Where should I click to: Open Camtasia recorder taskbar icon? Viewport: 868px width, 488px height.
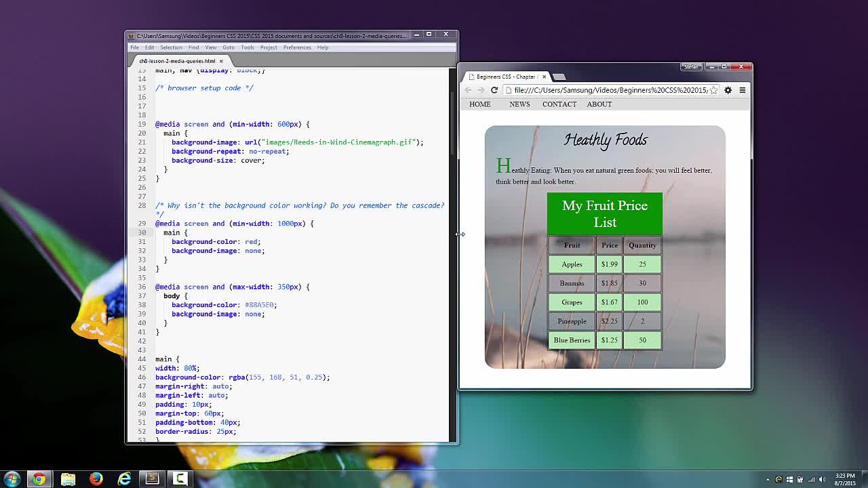pos(180,479)
